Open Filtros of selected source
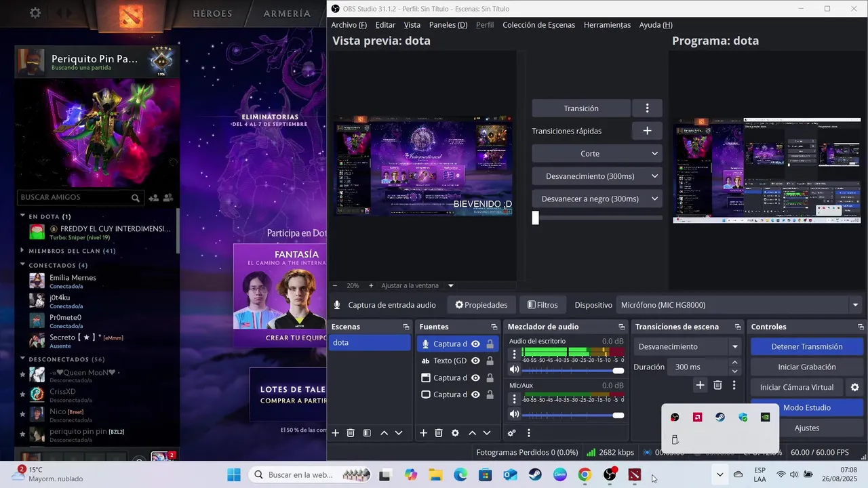Screen dimensions: 868x488 point(542,305)
